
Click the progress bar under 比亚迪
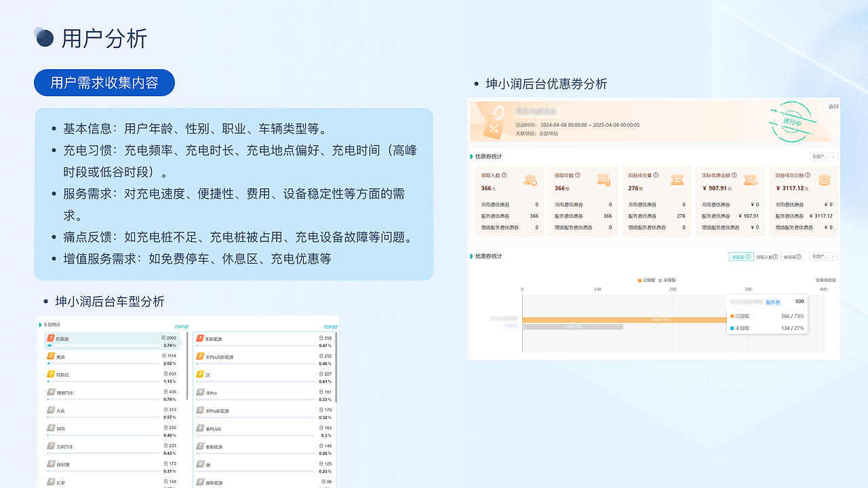(x=104, y=346)
